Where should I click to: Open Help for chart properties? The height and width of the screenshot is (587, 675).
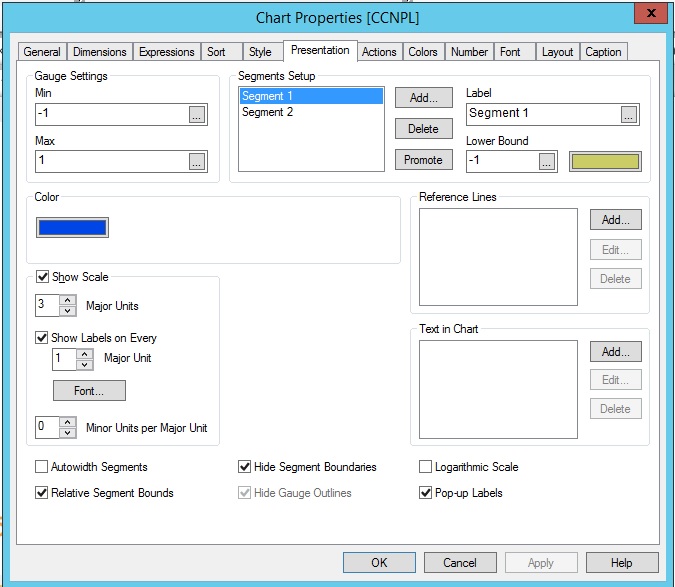coord(622,563)
